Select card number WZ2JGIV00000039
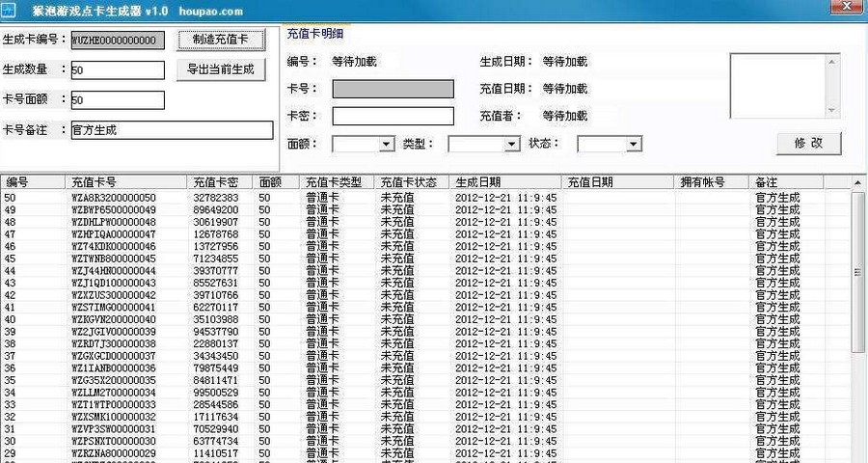The width and height of the screenshot is (868, 463). 114,332
